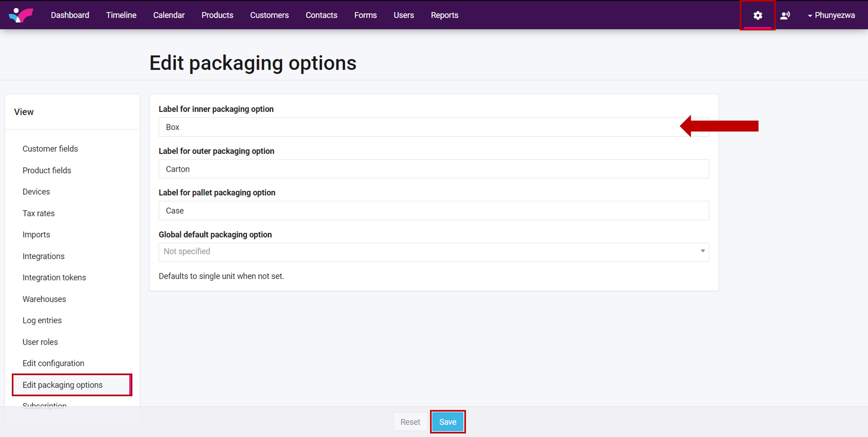
Task: Click the dropdown arrow beside Not specified
Action: [x=702, y=251]
